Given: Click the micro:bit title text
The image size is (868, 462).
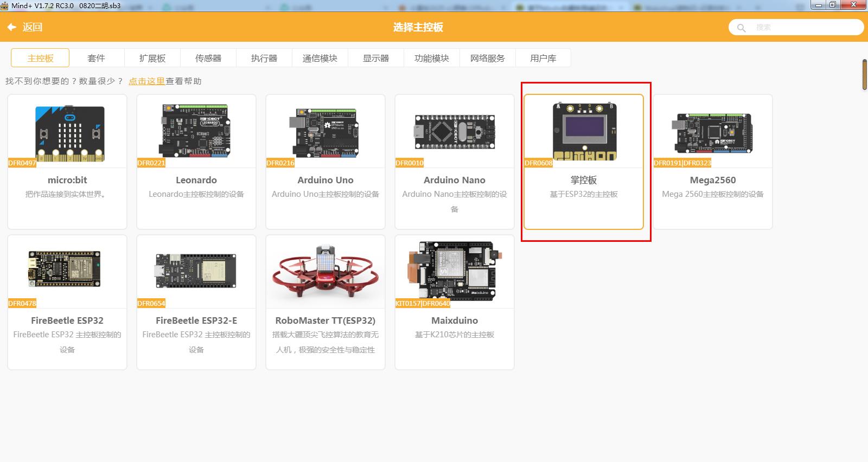Looking at the screenshot, I should 67,180.
